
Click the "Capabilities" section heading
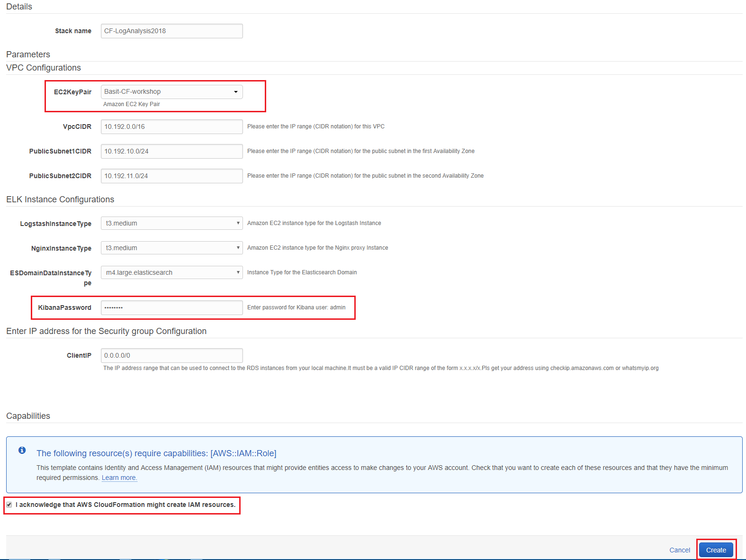pyautogui.click(x=28, y=416)
